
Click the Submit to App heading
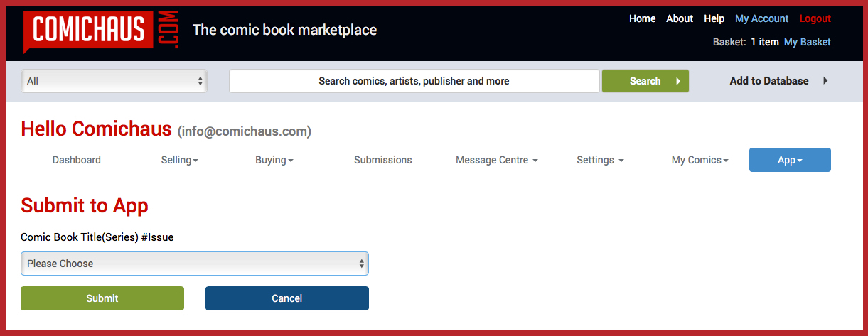85,206
